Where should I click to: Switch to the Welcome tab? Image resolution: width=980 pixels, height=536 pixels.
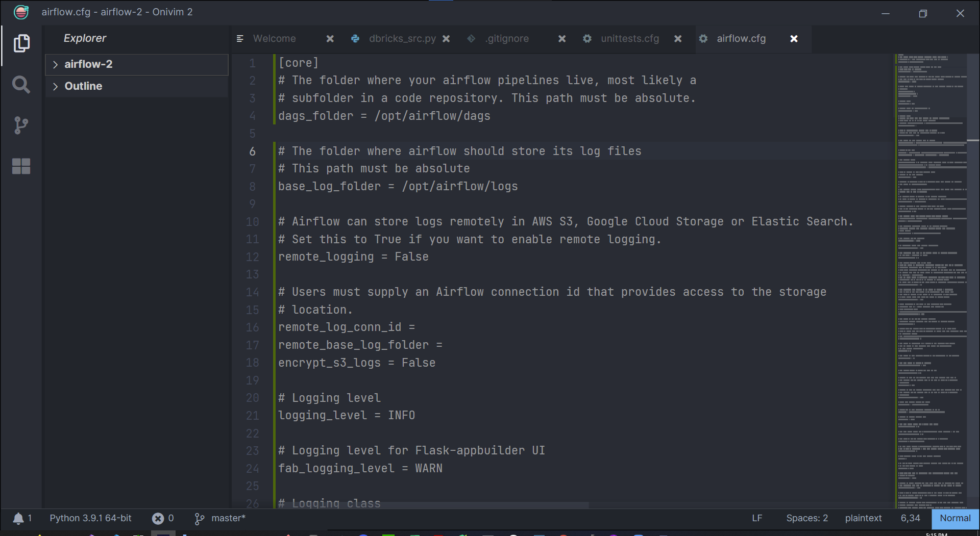pyautogui.click(x=274, y=38)
